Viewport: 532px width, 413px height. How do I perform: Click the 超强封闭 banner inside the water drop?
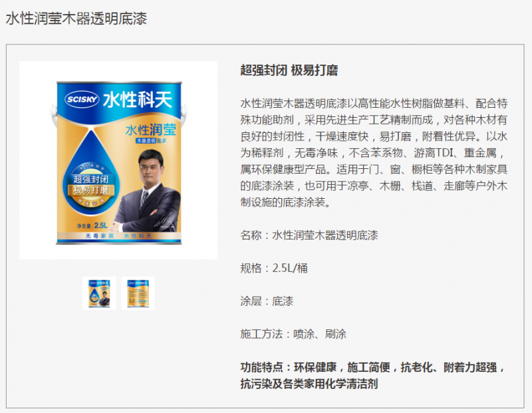pos(91,179)
